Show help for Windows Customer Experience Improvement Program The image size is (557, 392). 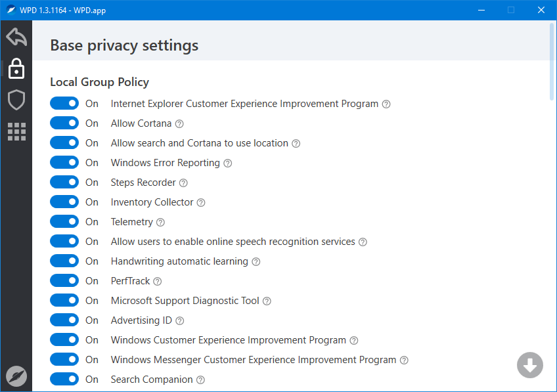tap(354, 341)
